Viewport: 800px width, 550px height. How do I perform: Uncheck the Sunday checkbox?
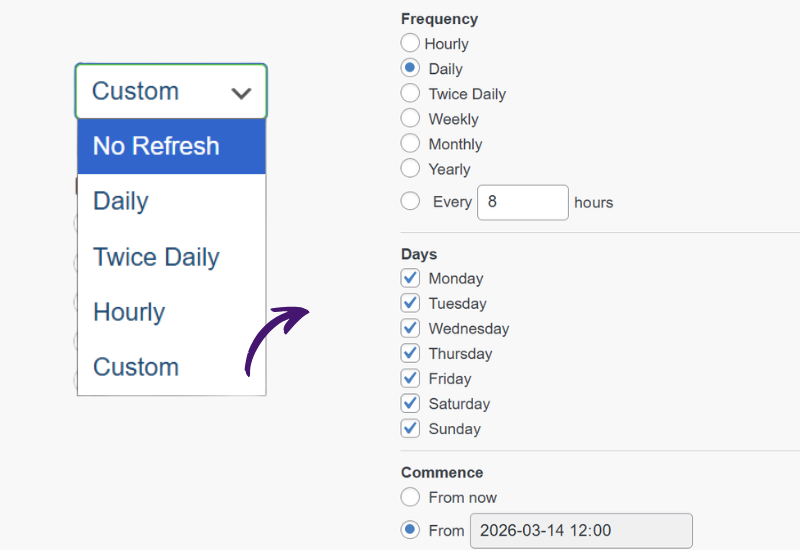(x=410, y=428)
